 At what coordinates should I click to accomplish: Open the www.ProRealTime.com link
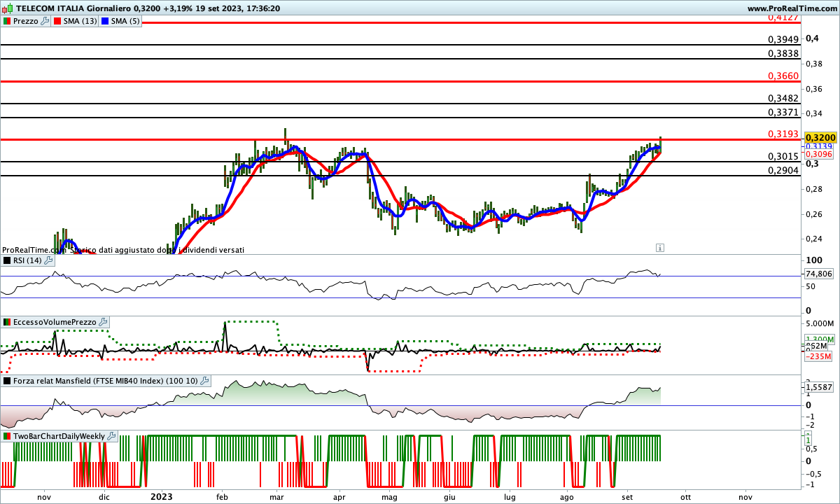[x=792, y=8]
